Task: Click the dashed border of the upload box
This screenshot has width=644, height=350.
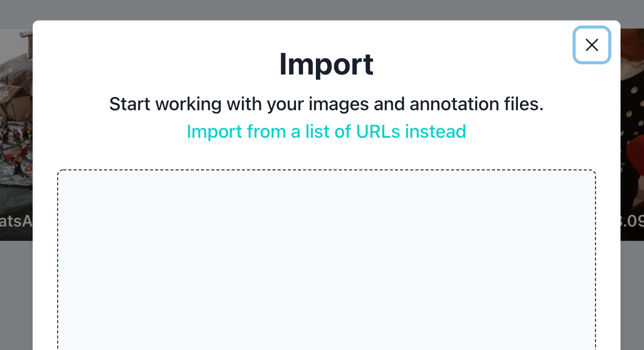Action: [327, 170]
